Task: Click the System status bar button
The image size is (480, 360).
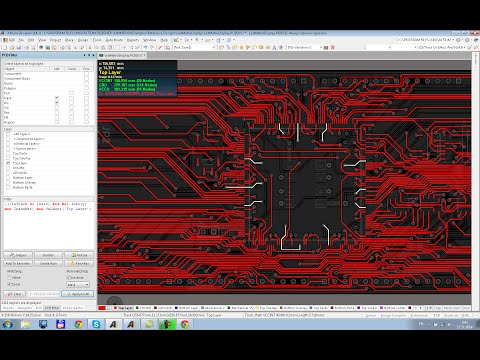Action: tap(371, 315)
